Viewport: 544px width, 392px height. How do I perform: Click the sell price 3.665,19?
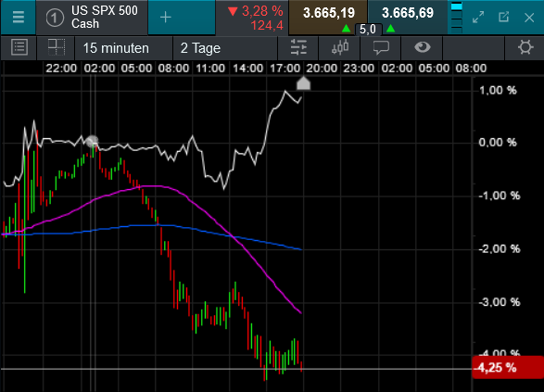point(328,14)
